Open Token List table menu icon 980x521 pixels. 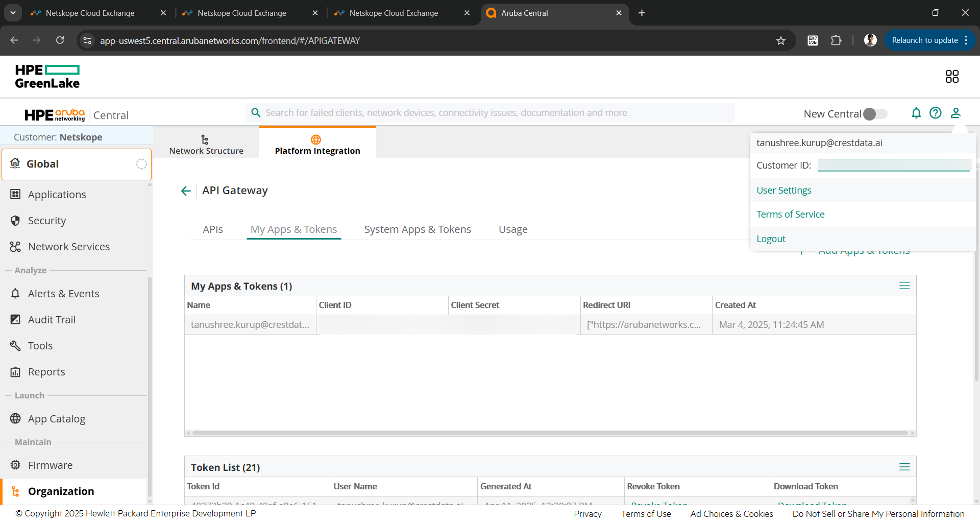click(904, 467)
